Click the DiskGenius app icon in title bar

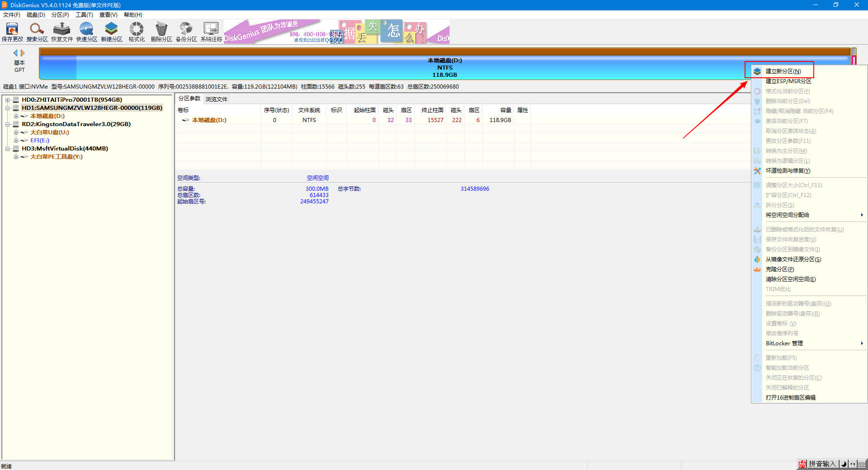click(x=5, y=5)
